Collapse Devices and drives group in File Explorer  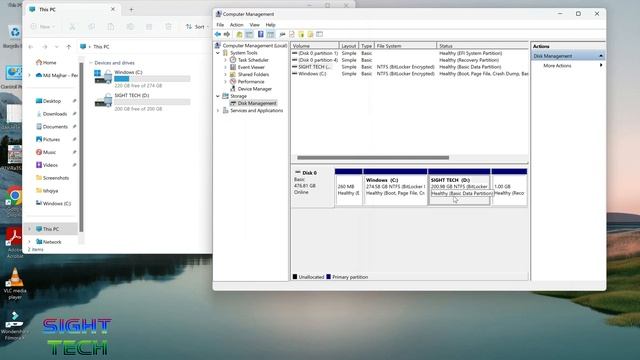point(91,63)
